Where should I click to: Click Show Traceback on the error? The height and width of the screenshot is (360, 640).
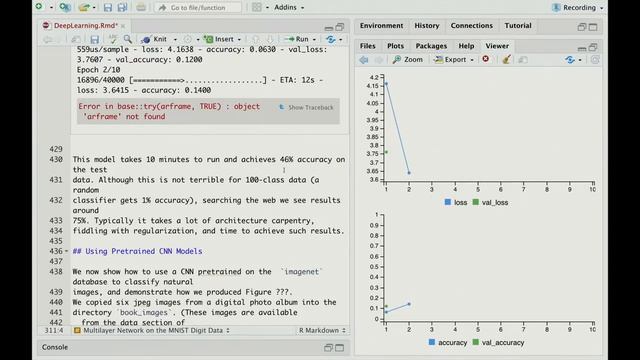tap(306, 107)
